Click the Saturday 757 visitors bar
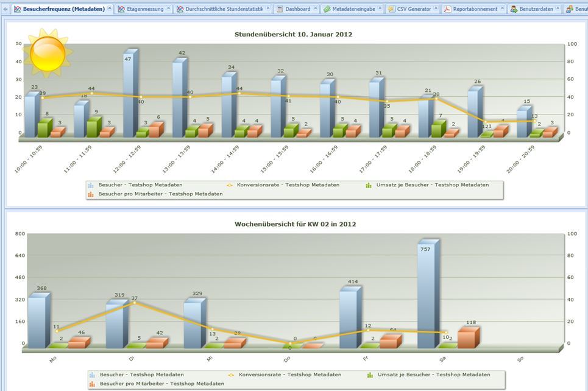Image resolution: width=588 pixels, height=391 pixels. tap(427, 295)
